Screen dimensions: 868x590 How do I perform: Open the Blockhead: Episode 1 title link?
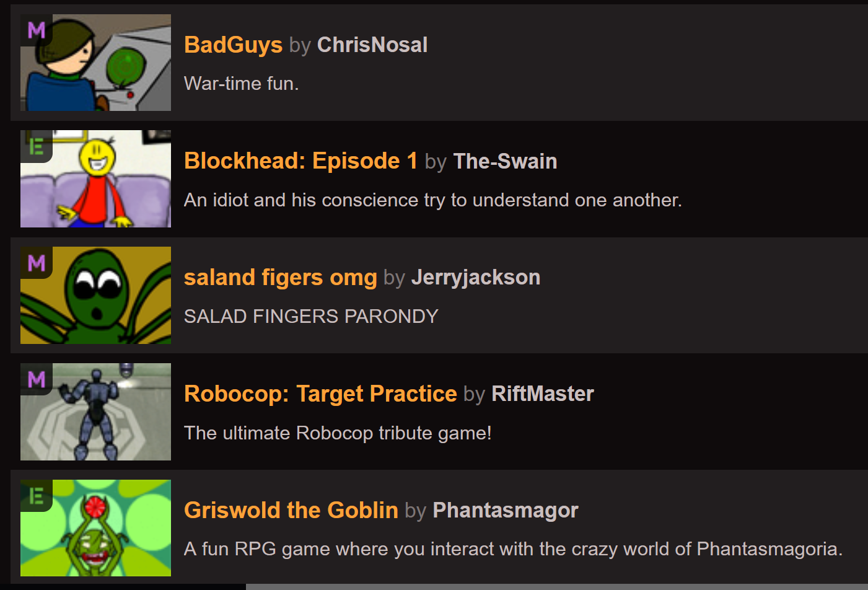(x=300, y=161)
